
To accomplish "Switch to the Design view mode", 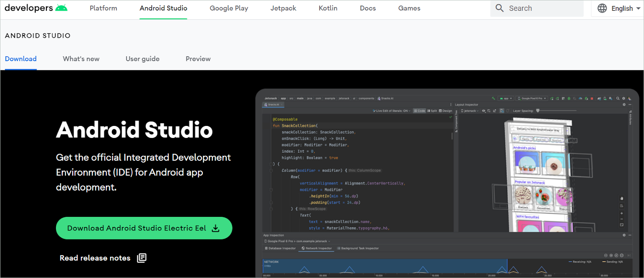I will [445, 111].
